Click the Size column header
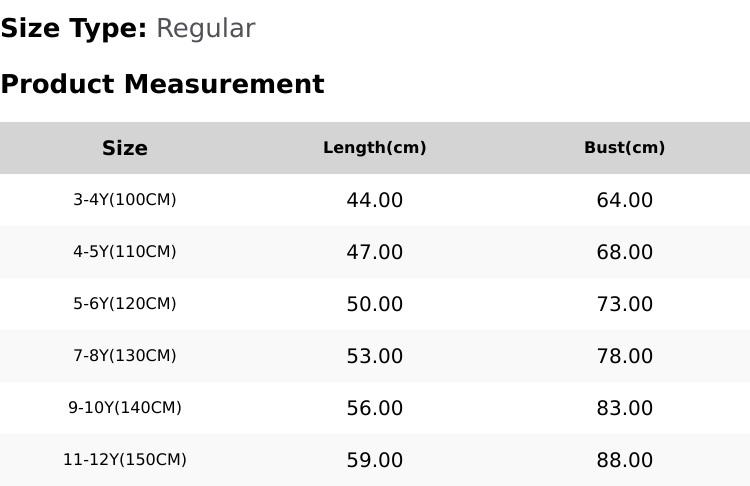 [x=124, y=148]
